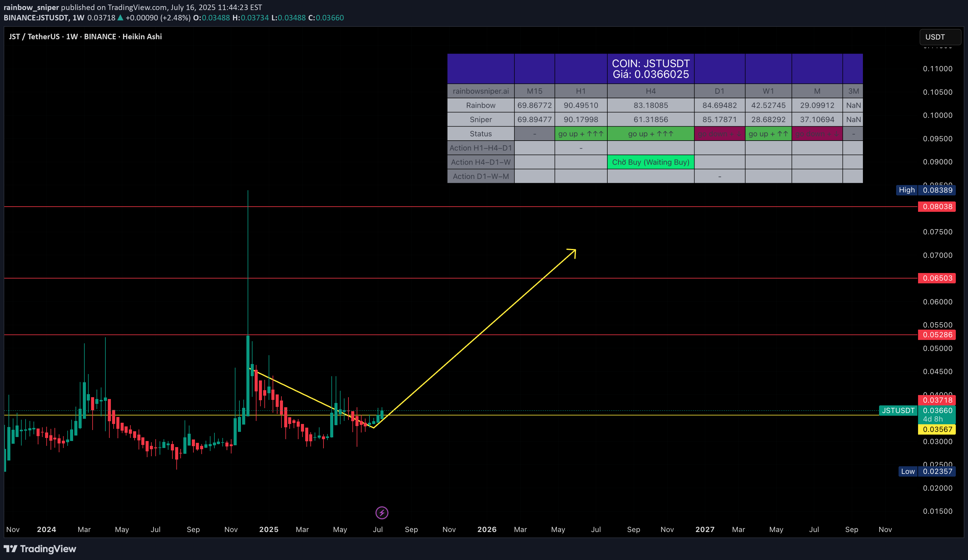
Task: Click the 0.01500 price axis label
Action: tap(938, 511)
